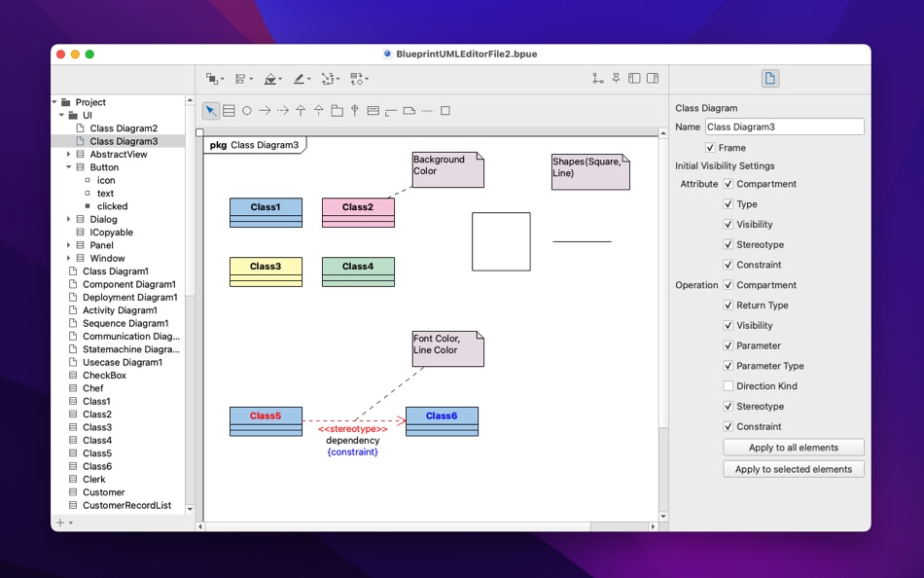
Task: Open the plus add menu below tree
Action: coord(64,523)
